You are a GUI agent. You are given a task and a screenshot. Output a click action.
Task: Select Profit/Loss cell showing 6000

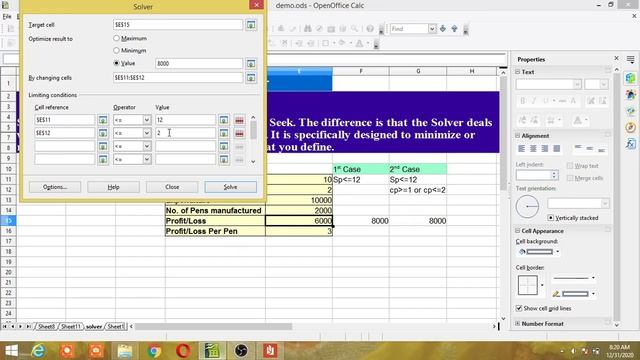point(299,221)
